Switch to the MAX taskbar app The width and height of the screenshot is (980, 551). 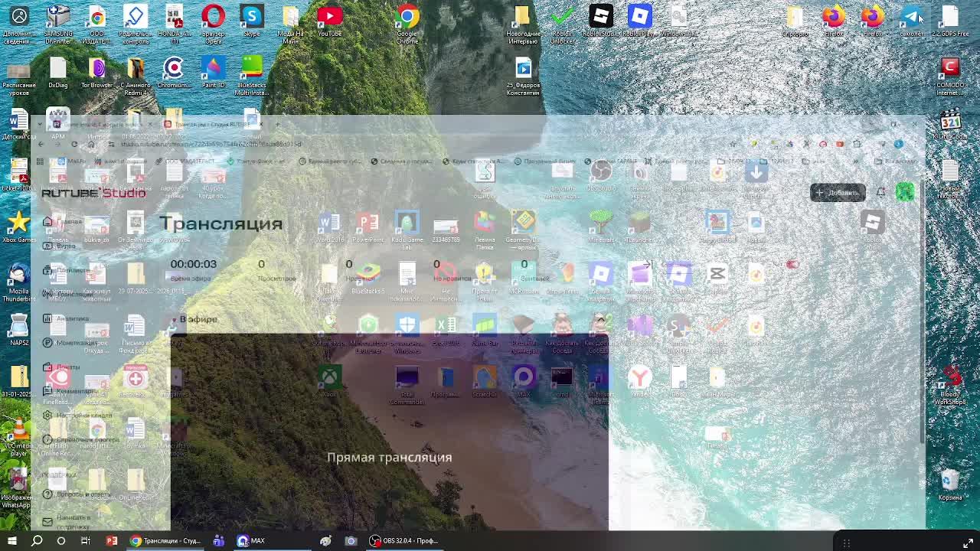(x=252, y=541)
